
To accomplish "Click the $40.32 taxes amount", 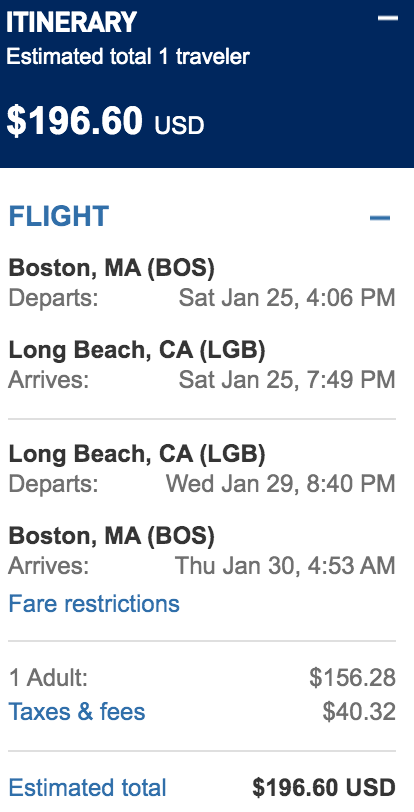I will tap(359, 712).
